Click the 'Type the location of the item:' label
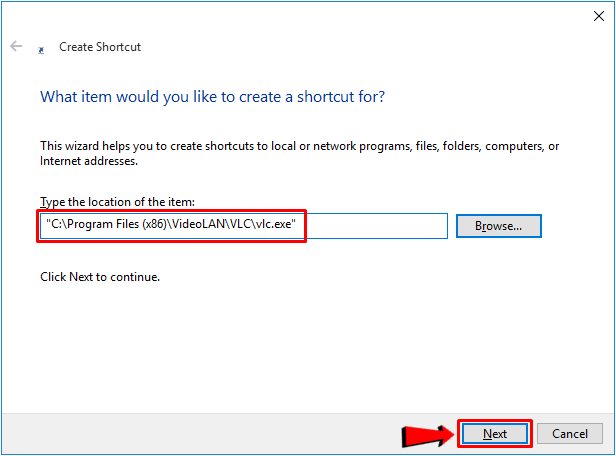The width and height of the screenshot is (616, 456). 117,202
